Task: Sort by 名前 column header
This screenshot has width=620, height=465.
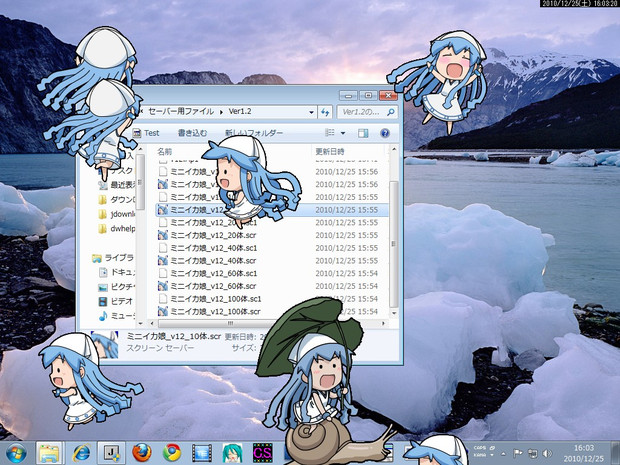Action: click(x=164, y=151)
